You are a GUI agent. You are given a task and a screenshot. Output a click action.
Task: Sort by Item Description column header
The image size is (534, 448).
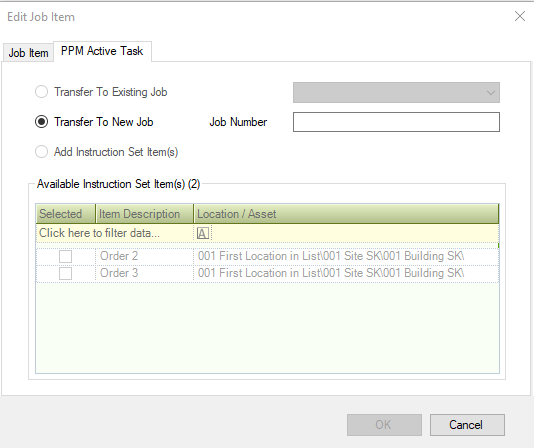[x=144, y=214]
